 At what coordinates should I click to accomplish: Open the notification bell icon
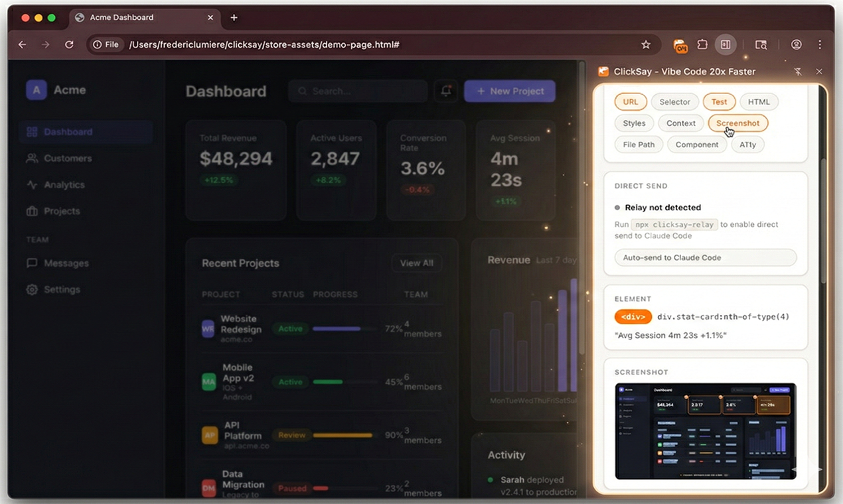[x=446, y=91]
